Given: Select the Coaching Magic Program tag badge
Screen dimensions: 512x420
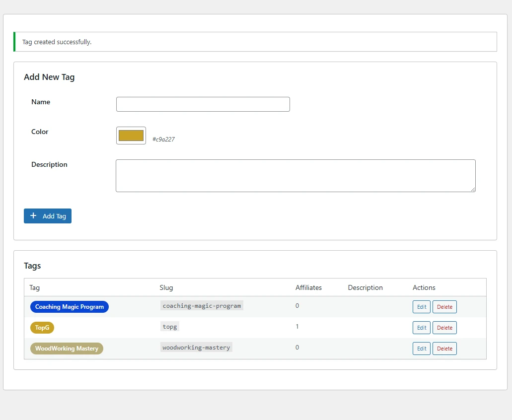Looking at the screenshot, I should click(x=69, y=307).
